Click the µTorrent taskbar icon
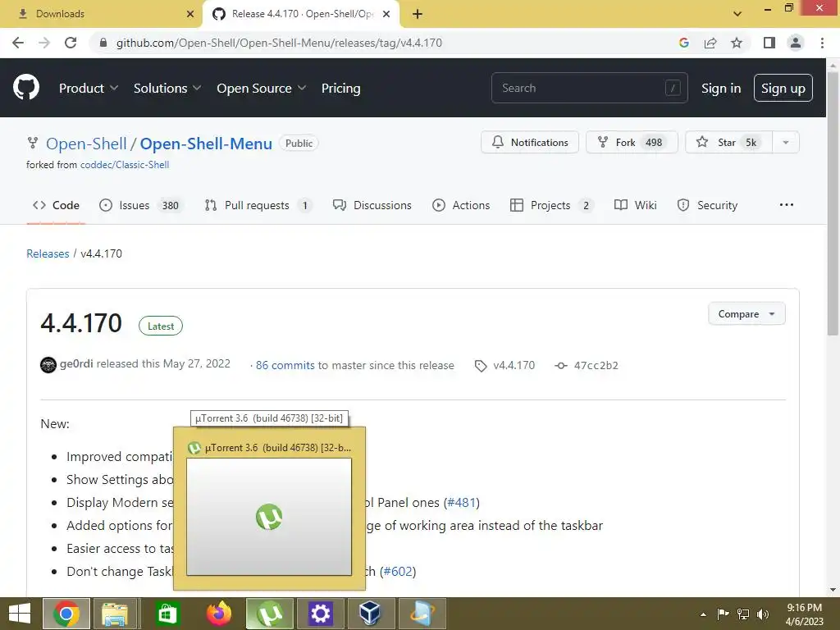The height and width of the screenshot is (630, 840). coord(269,614)
